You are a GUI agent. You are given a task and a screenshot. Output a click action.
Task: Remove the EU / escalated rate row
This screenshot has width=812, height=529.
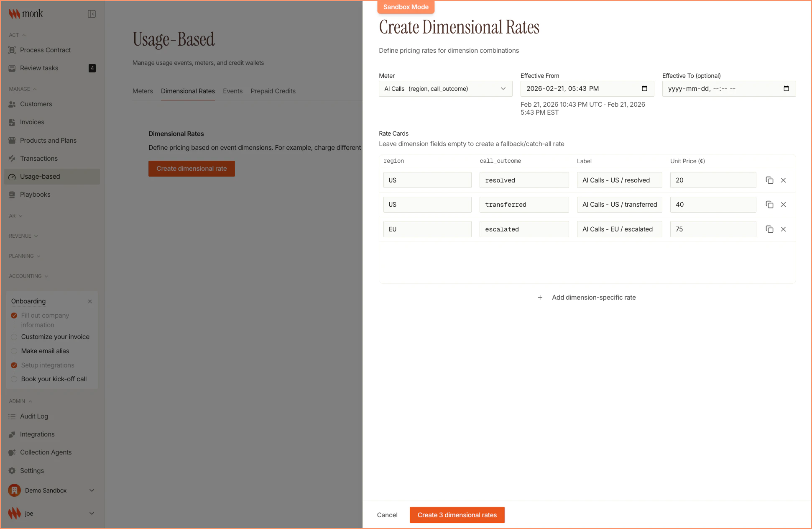coord(784,229)
